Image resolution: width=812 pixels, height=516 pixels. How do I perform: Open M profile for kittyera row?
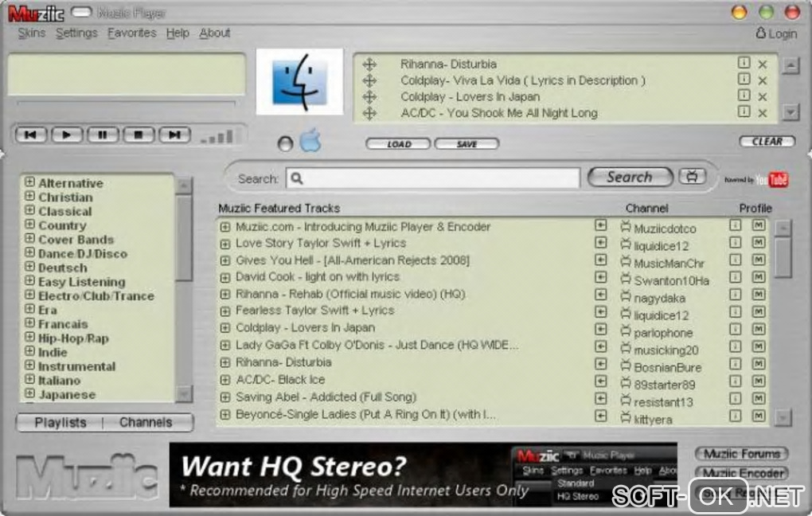tap(759, 416)
